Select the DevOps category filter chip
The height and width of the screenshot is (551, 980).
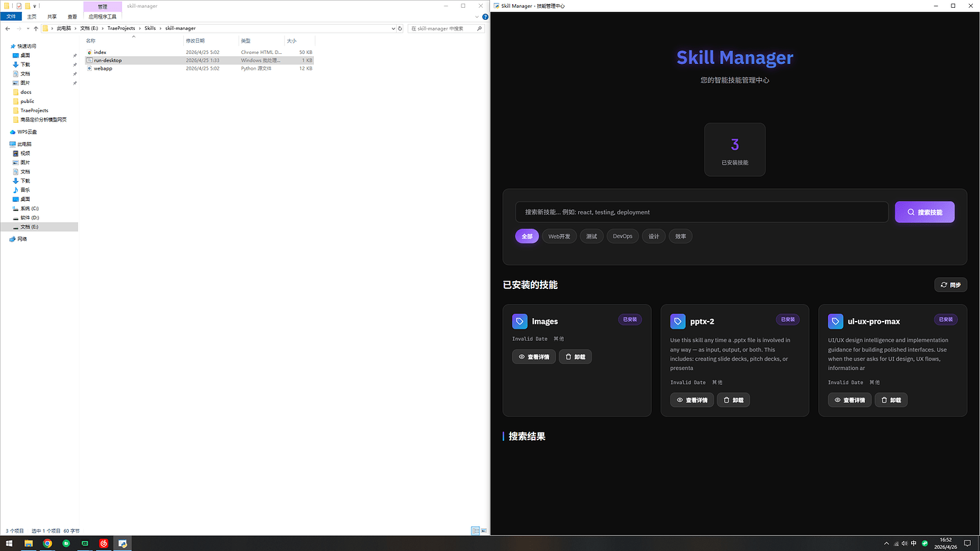(x=623, y=236)
